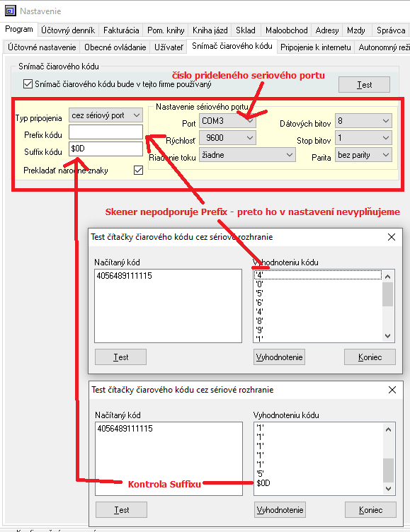
Task: Toggle 'Snímač čiarového kódu bude používaný' checkbox
Action: tap(28, 83)
